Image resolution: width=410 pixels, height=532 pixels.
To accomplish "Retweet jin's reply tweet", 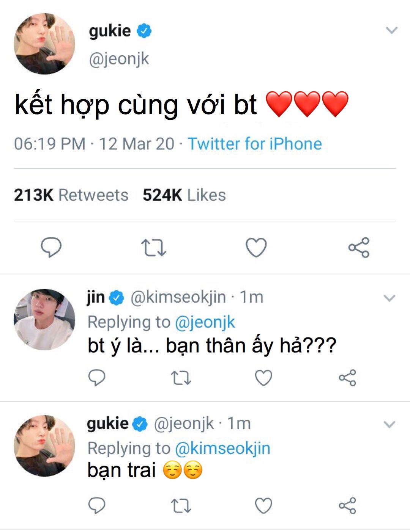I will pos(181,378).
